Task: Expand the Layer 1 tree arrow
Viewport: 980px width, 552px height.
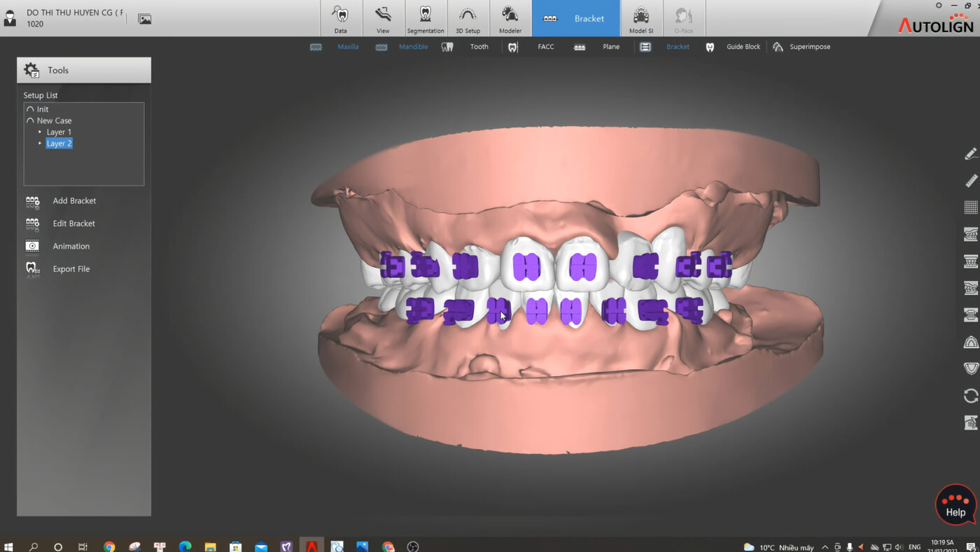Action: point(40,132)
